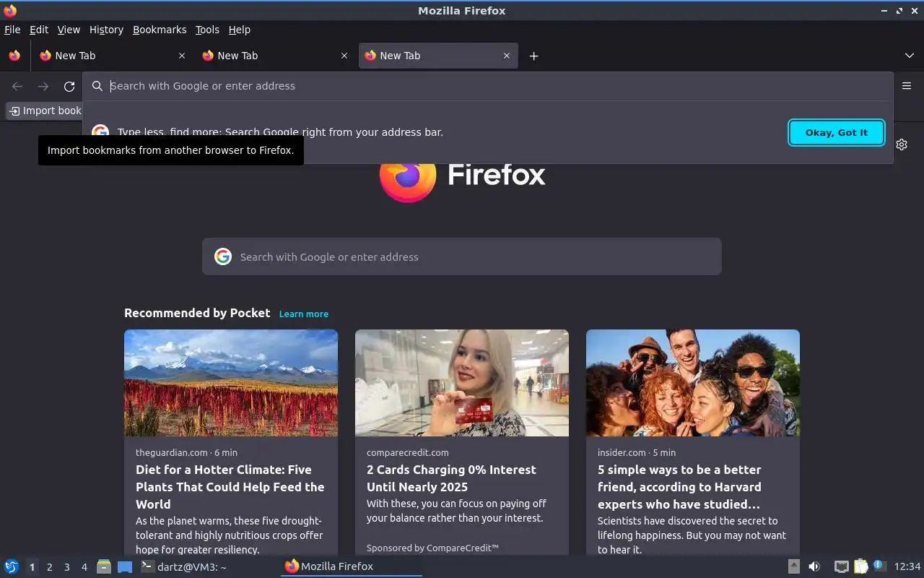Open the View menu
The width and height of the screenshot is (924, 578).
69,30
